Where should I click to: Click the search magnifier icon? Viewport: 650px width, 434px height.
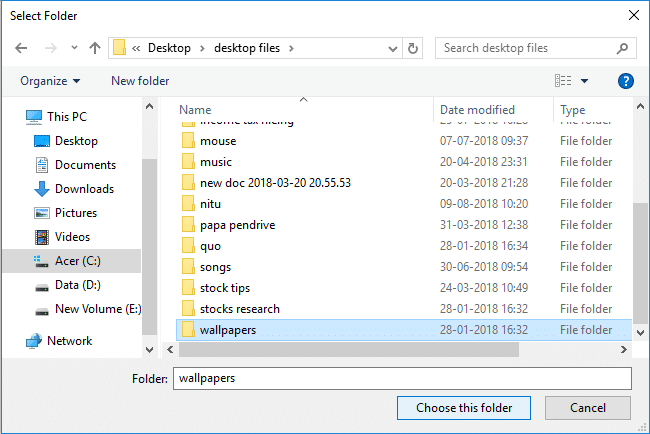click(622, 48)
